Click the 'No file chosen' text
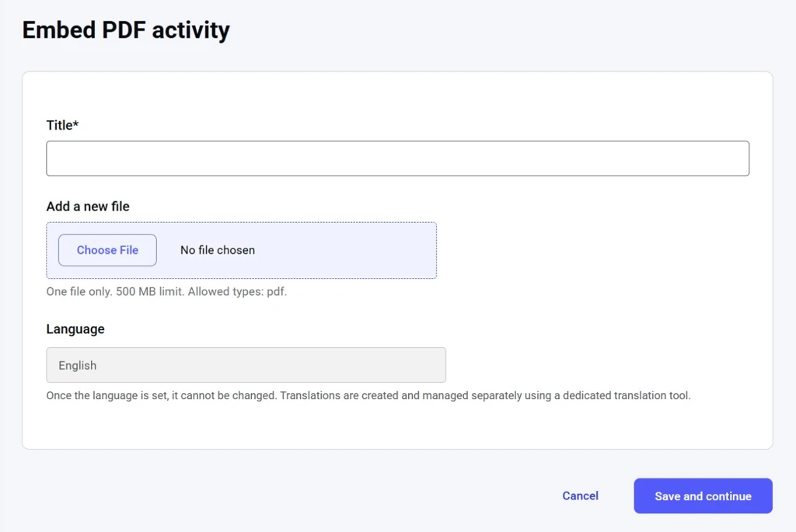 pos(218,250)
